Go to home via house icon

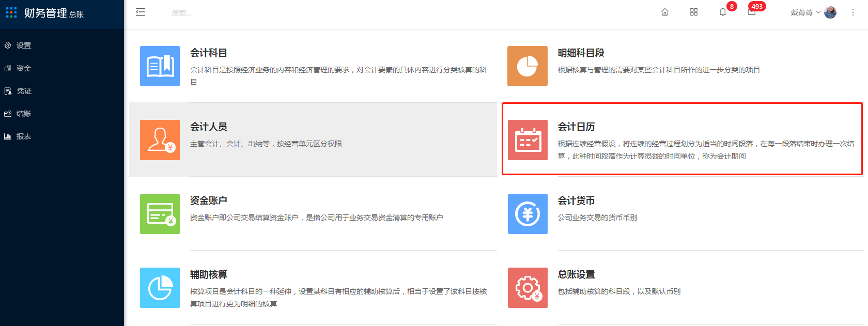[x=665, y=12]
